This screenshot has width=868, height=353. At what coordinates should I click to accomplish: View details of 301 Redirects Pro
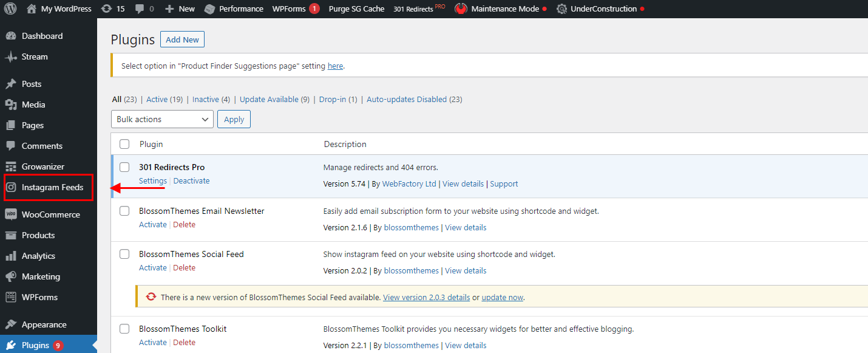point(463,183)
